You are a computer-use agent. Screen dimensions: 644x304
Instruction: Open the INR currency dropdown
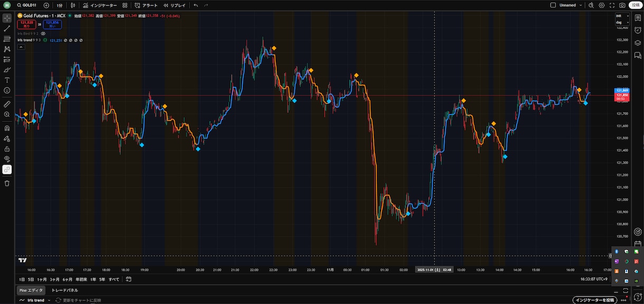click(621, 17)
